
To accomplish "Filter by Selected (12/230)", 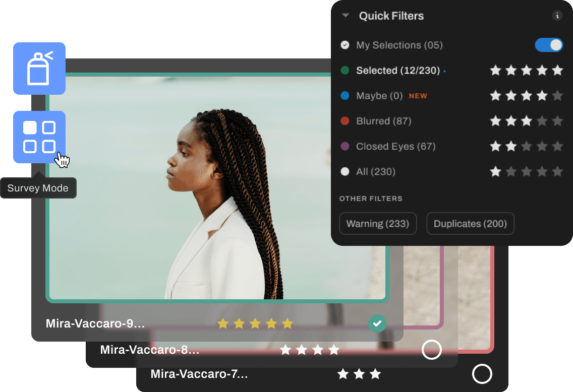I will [398, 70].
